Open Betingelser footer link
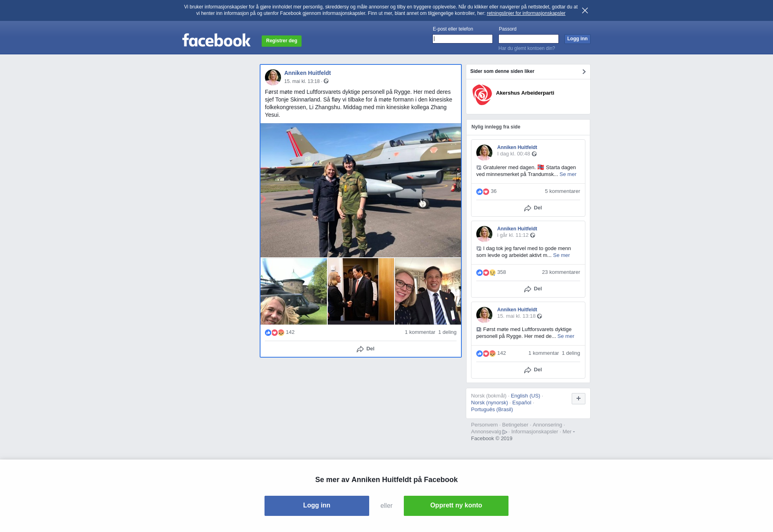The image size is (773, 532). tap(515, 425)
